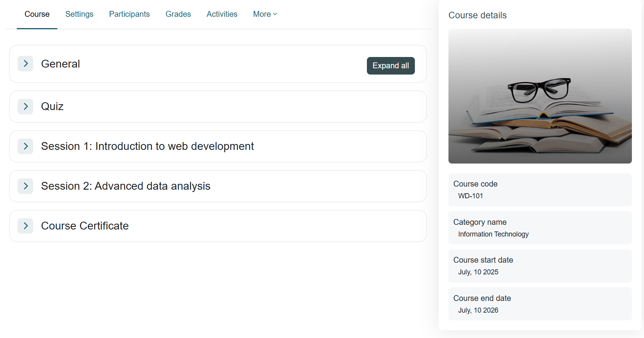Open Session 2: Advanced data analysis title
644x338 pixels.
click(x=126, y=186)
